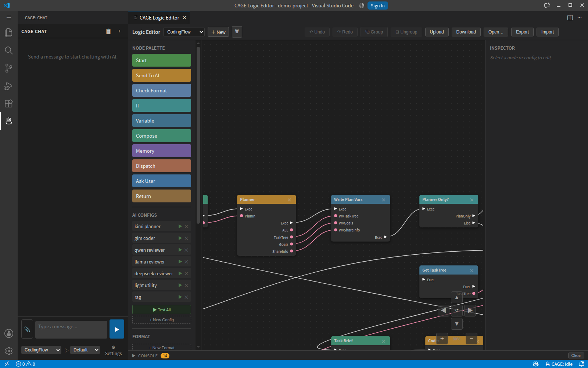
Task: Open chat Settings
Action: point(113,351)
